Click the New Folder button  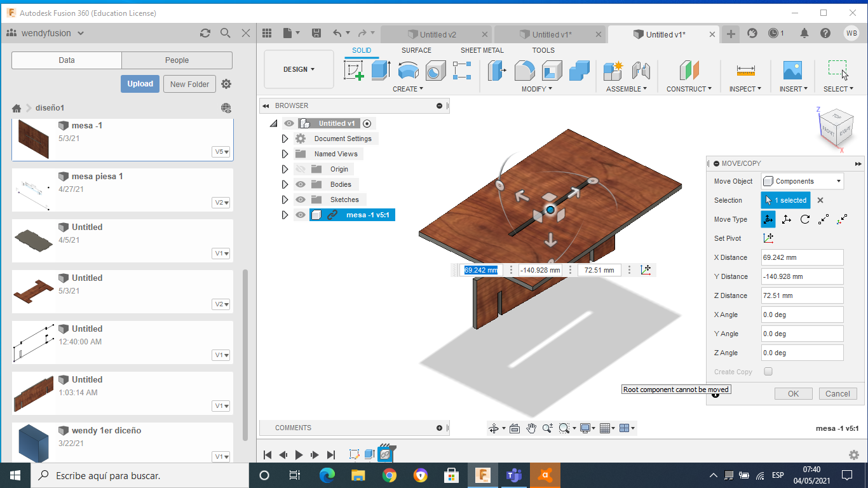[189, 84]
